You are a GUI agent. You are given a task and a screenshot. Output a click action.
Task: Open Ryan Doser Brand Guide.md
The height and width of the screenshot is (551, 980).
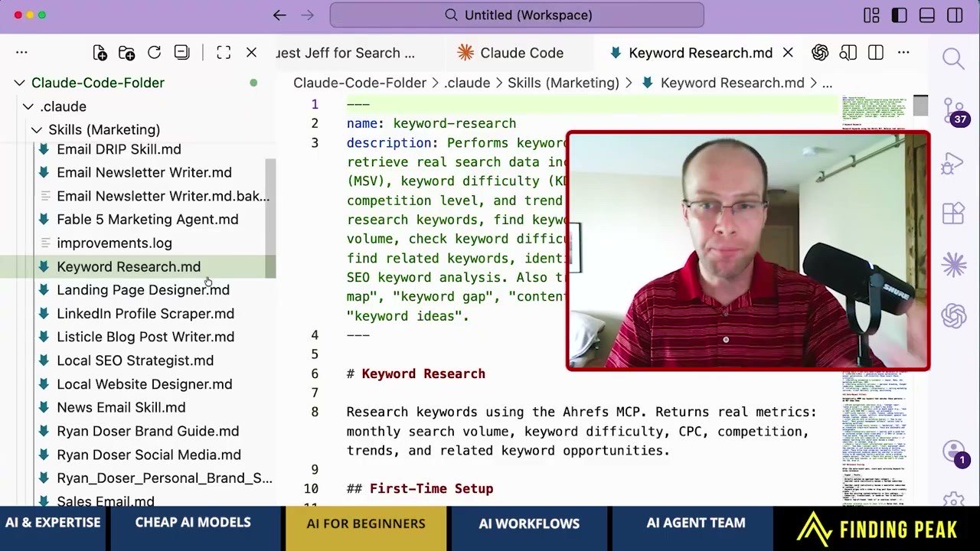(x=148, y=432)
